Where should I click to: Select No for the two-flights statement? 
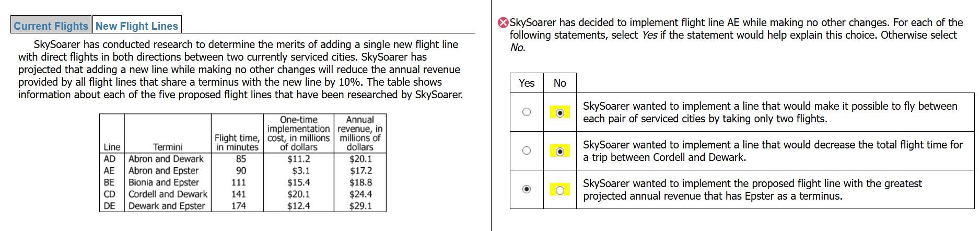coord(560,112)
